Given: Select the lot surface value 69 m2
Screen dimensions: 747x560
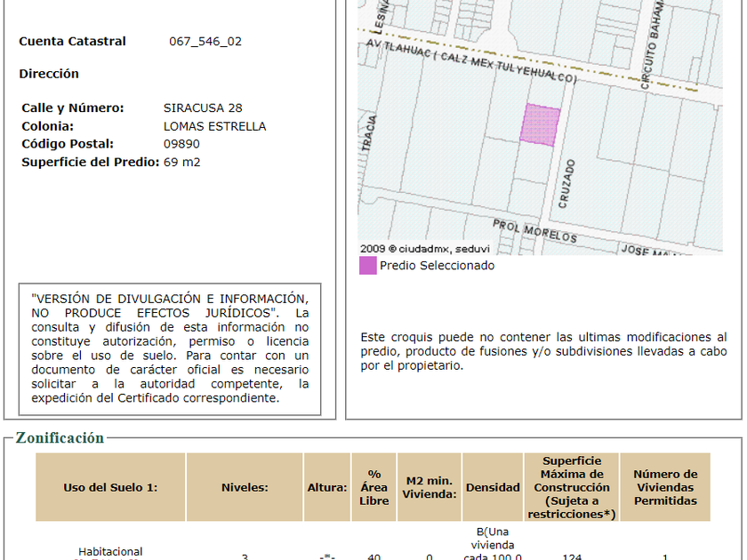Looking at the screenshot, I should click(182, 163).
